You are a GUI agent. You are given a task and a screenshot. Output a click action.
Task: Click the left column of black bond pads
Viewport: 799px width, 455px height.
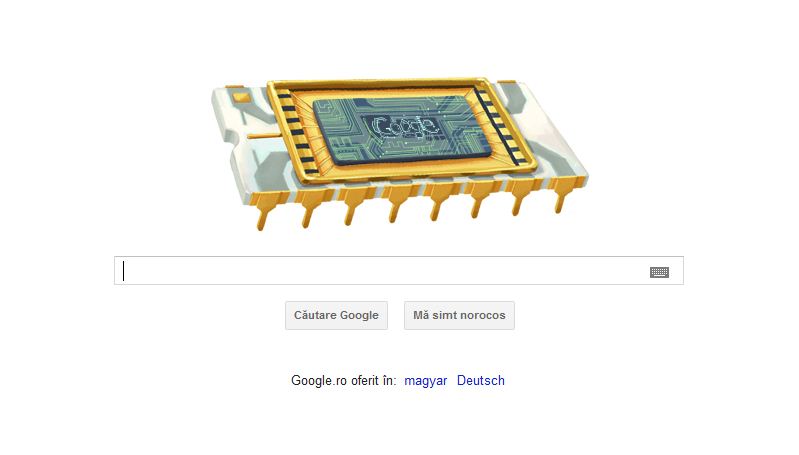click(x=296, y=132)
